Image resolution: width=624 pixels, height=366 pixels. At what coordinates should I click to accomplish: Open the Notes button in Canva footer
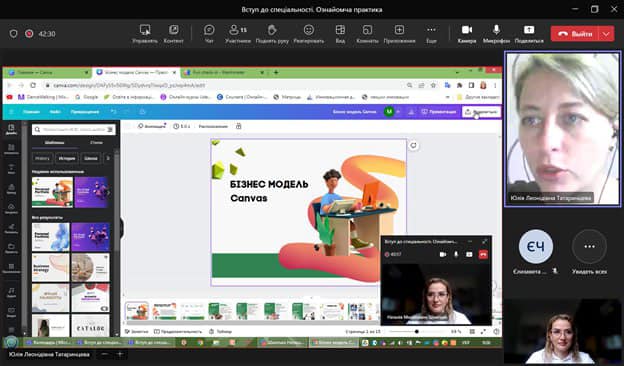coord(136,331)
